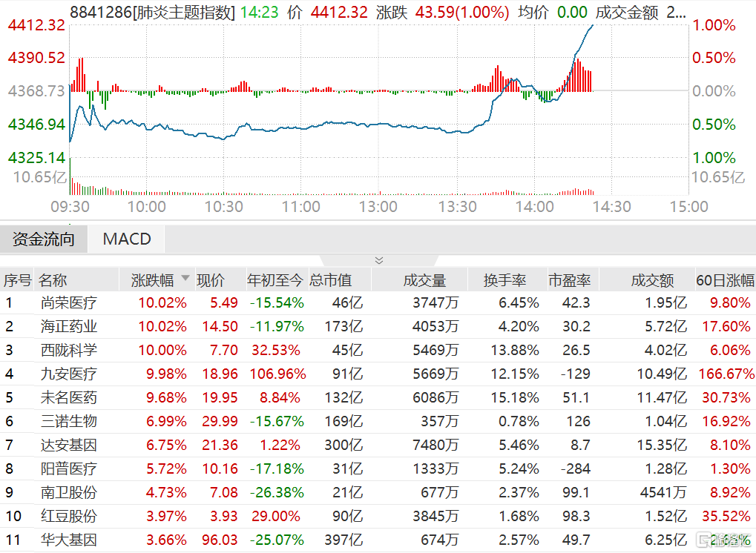Sort by 年初至今 column header
Viewport: 756px width, 553px height.
[x=275, y=280]
